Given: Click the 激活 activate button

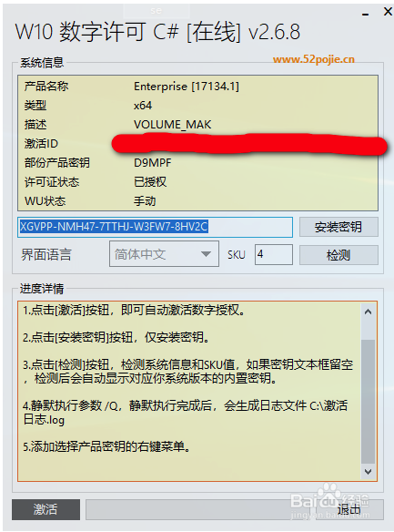Looking at the screenshot, I should [x=45, y=509].
